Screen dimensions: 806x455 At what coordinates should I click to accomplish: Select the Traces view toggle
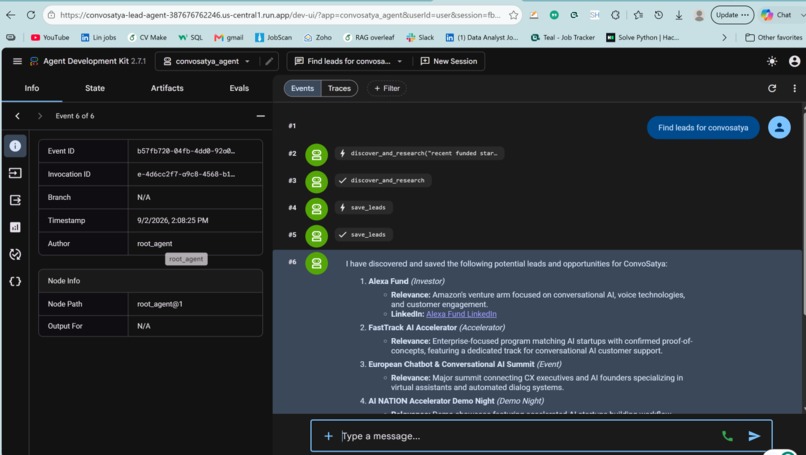click(339, 88)
